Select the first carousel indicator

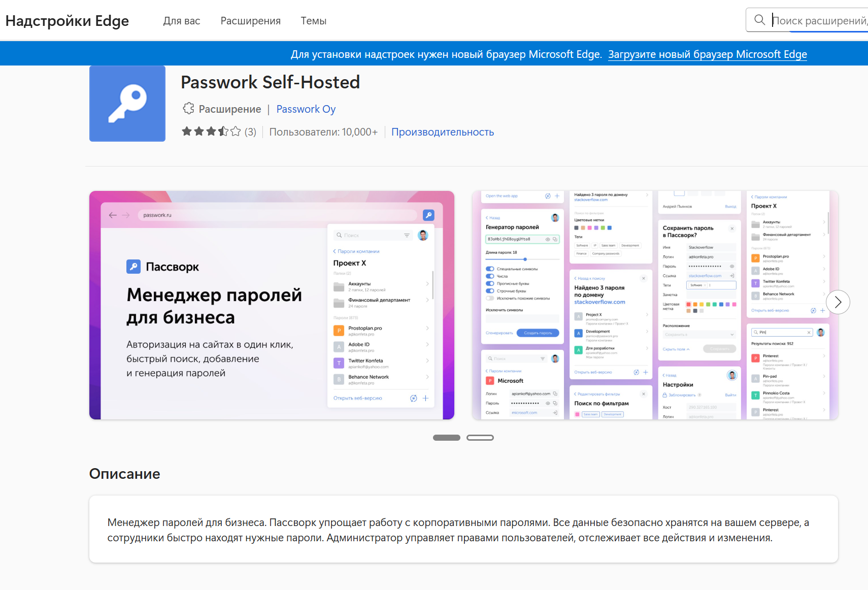(x=447, y=438)
